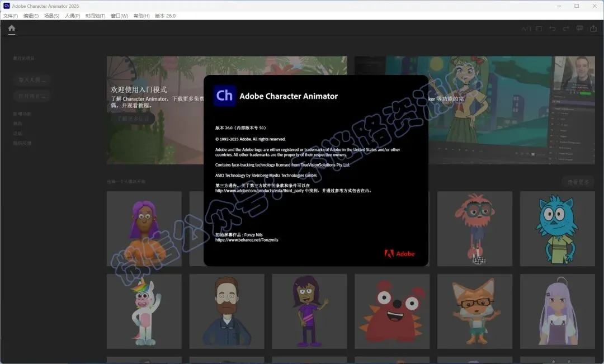Click the Adobe Character Animator dialog title
The height and width of the screenshot is (364, 604).
coord(289,96)
